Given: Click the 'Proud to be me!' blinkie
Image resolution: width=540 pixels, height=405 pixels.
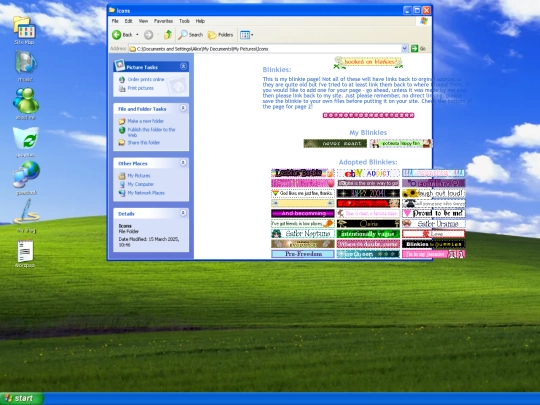Looking at the screenshot, I should pyautogui.click(x=434, y=214).
